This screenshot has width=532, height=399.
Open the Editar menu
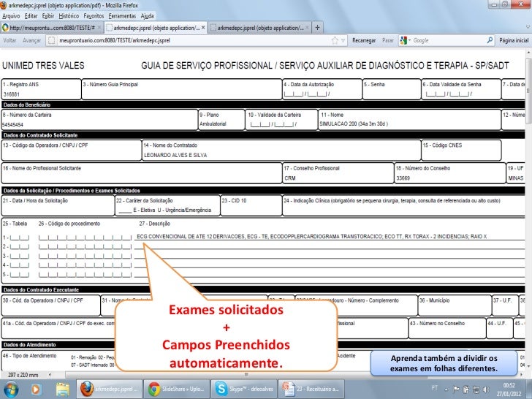pyautogui.click(x=31, y=16)
